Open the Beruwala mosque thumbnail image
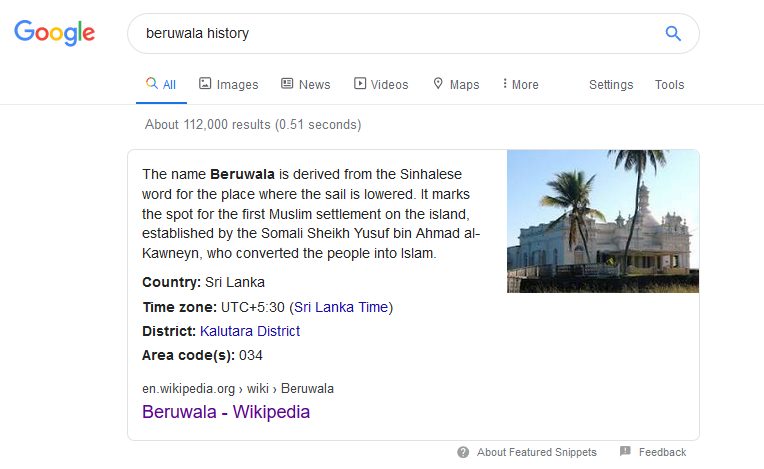The image size is (764, 469). tap(603, 221)
